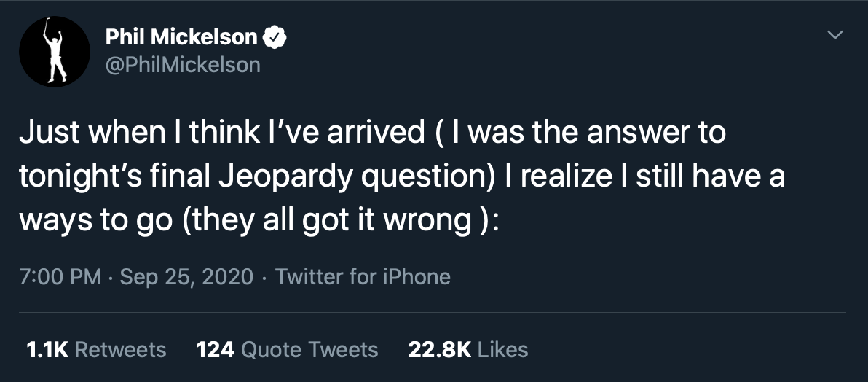Open Phil Mickelson's circular profile avatar
Viewport: 868px width, 382px height.
[x=54, y=52]
